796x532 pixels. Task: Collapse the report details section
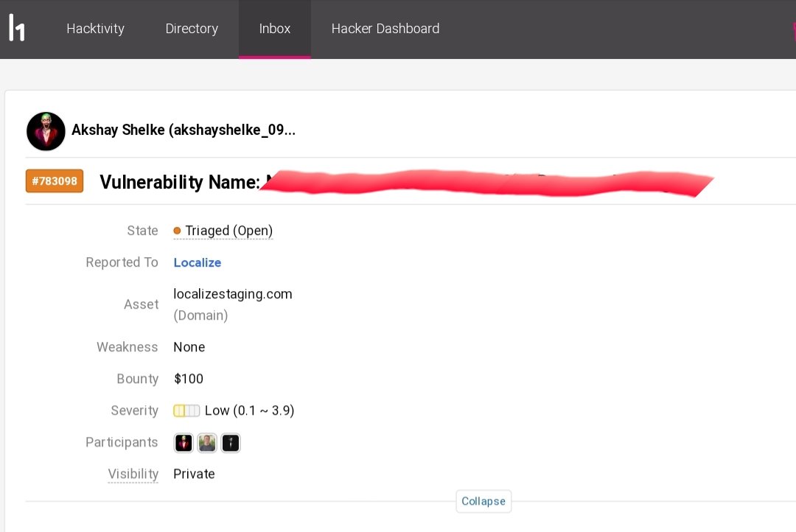pos(483,501)
